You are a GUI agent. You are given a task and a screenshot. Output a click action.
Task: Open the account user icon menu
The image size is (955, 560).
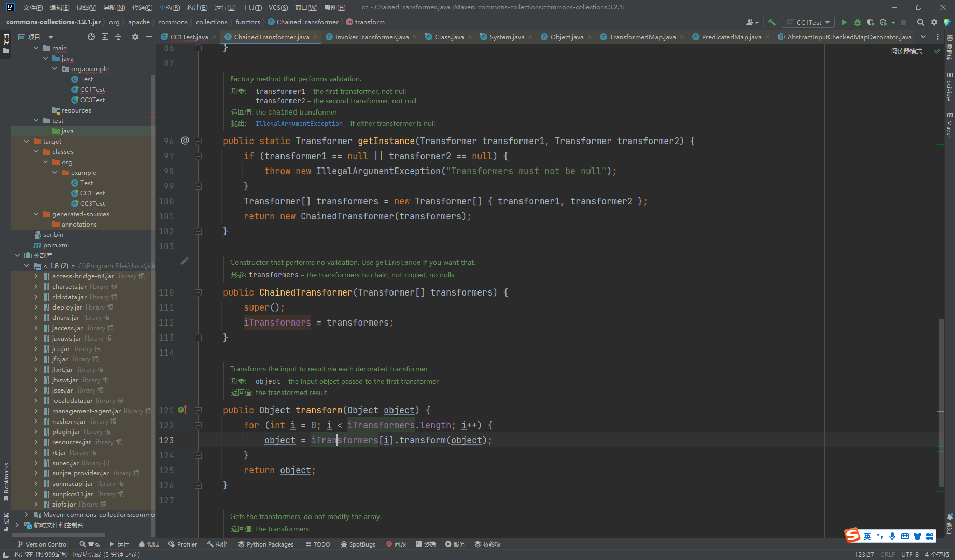752,22
